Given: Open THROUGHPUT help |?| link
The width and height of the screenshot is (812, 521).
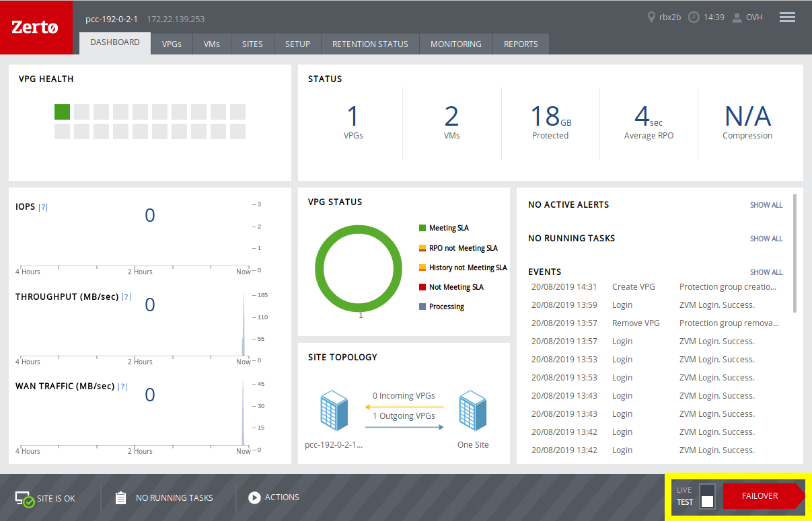Looking at the screenshot, I should click(126, 296).
